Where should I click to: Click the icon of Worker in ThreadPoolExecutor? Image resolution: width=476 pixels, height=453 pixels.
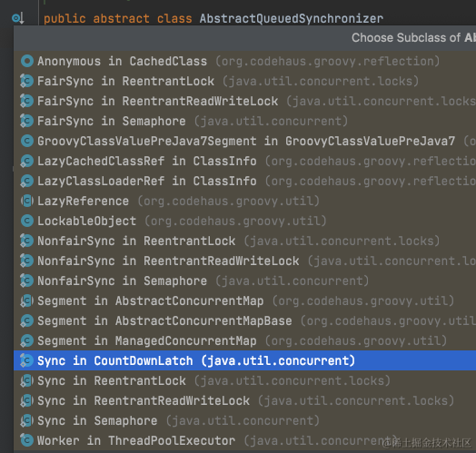(x=27, y=440)
